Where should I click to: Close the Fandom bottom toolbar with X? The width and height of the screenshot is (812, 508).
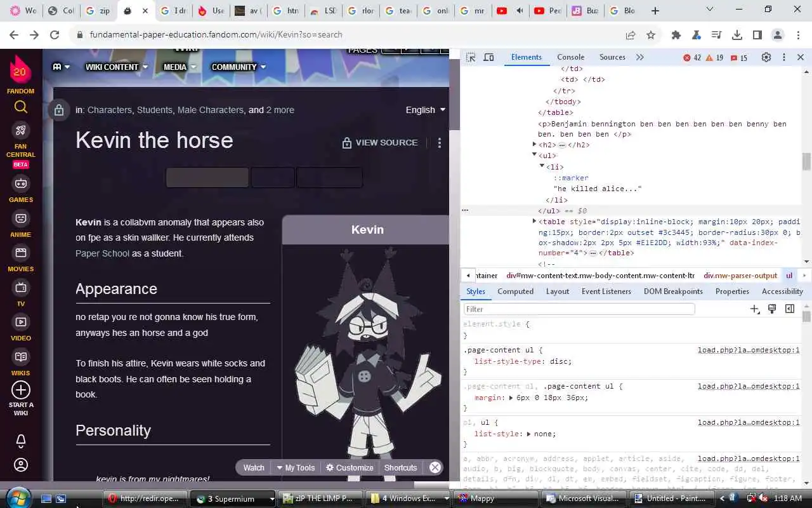click(435, 467)
